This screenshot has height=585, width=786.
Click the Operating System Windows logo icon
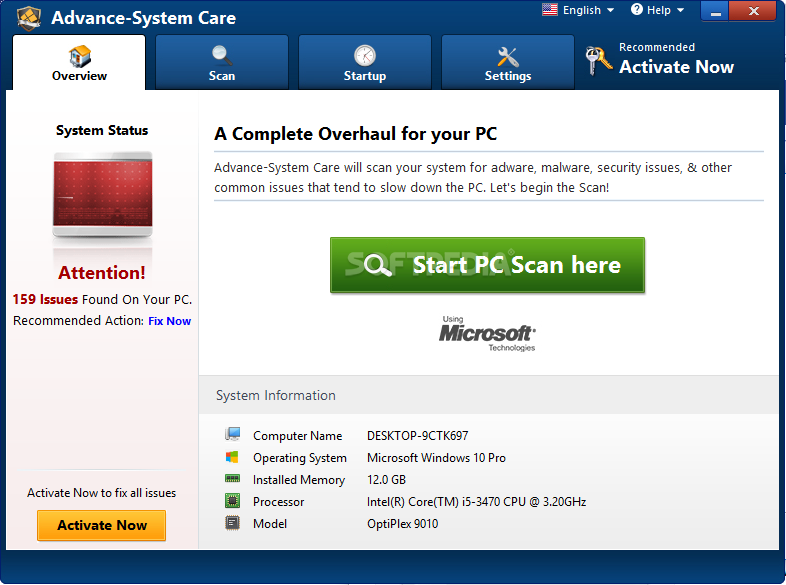[x=232, y=457]
